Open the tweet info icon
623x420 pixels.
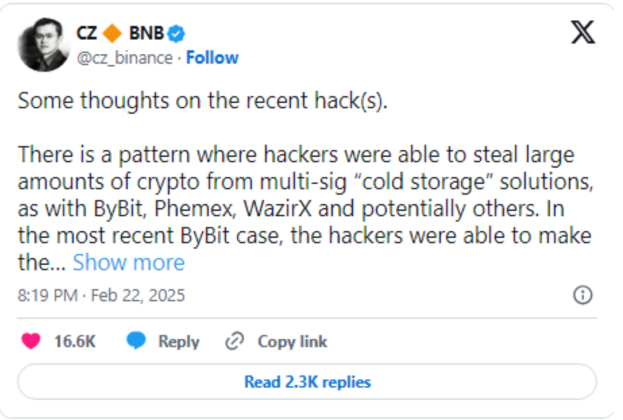(583, 295)
